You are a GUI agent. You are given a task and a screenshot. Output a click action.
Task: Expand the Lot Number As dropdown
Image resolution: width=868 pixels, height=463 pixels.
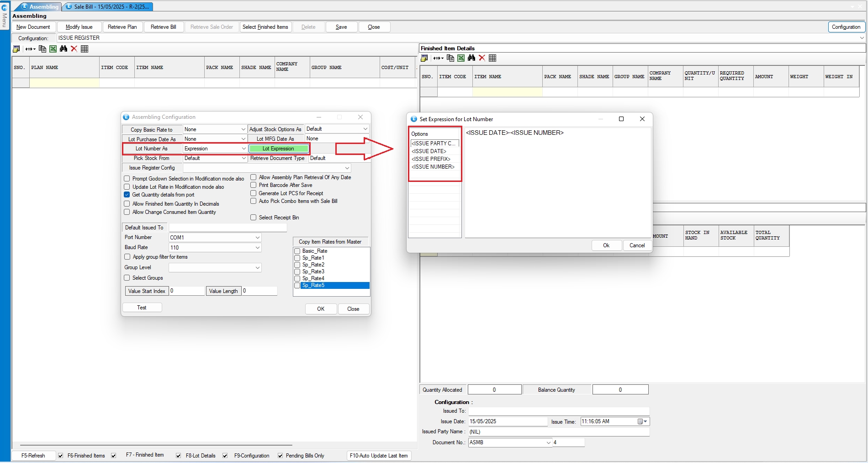(243, 149)
